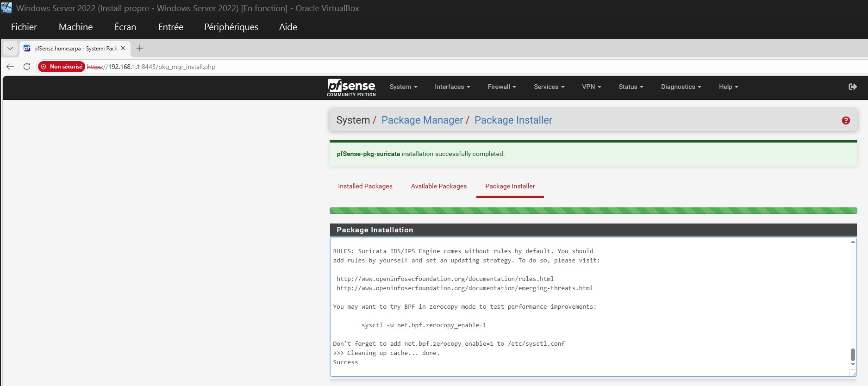Click the pfSense.home.arpa browser tab

[75, 48]
